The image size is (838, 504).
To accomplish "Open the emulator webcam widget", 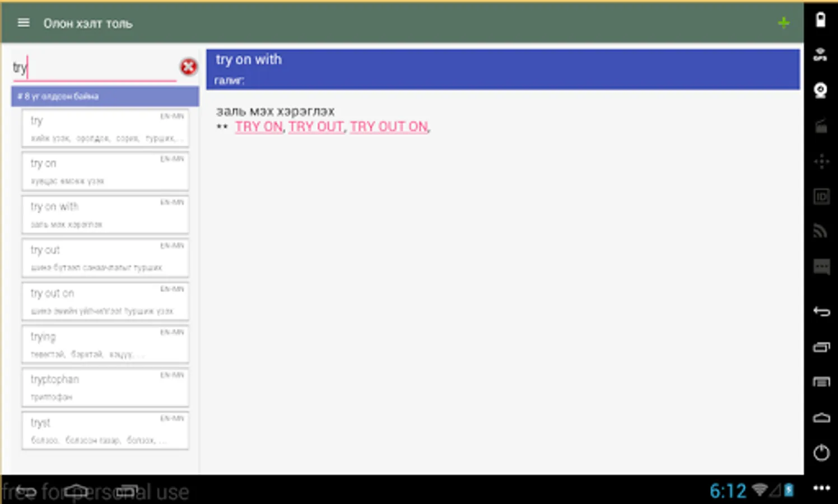I will 821,90.
